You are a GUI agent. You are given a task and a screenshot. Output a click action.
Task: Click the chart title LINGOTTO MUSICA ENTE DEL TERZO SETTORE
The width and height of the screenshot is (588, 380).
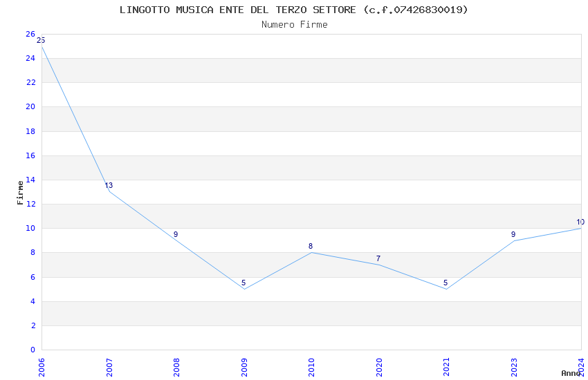click(238, 10)
